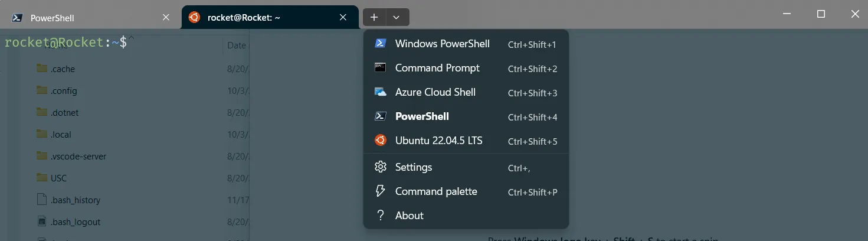The width and height of the screenshot is (868, 241).
Task: Click the Command Prompt profile icon
Action: (381, 68)
